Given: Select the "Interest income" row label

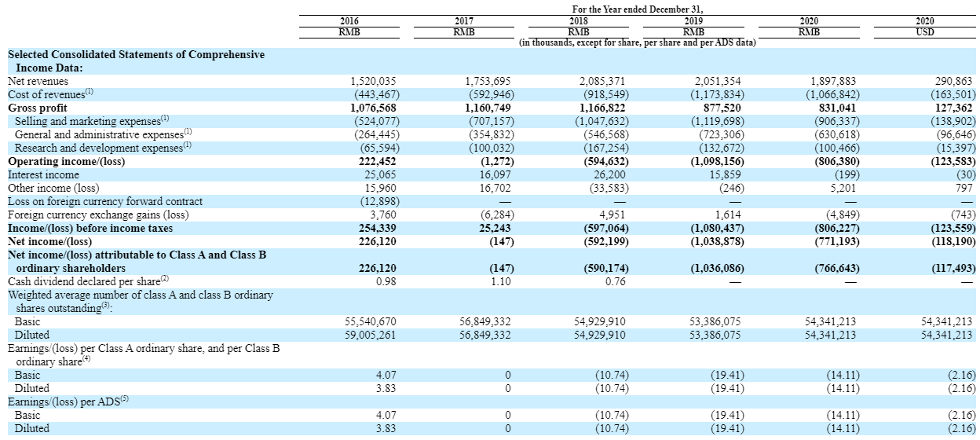Looking at the screenshot, I should pos(43,174).
